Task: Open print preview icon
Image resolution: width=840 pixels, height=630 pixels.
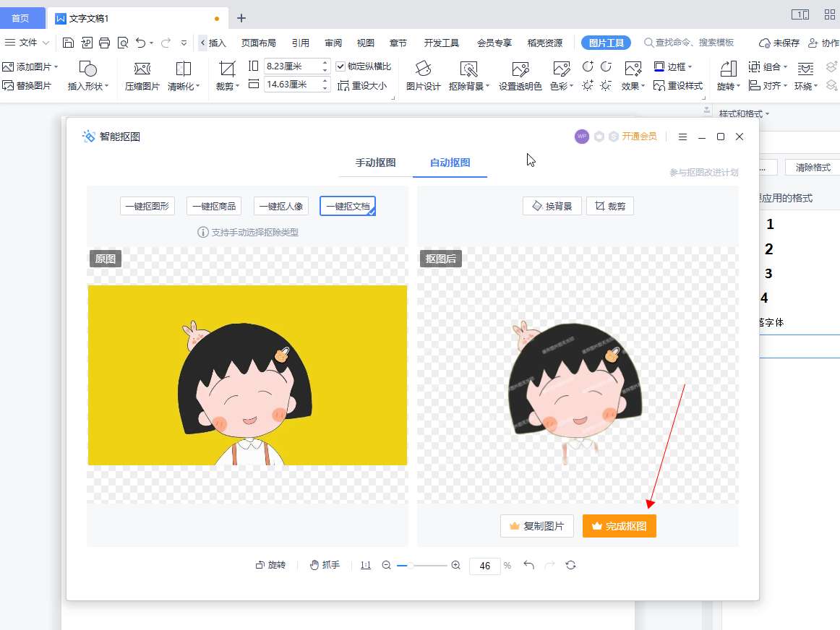Action: point(123,43)
